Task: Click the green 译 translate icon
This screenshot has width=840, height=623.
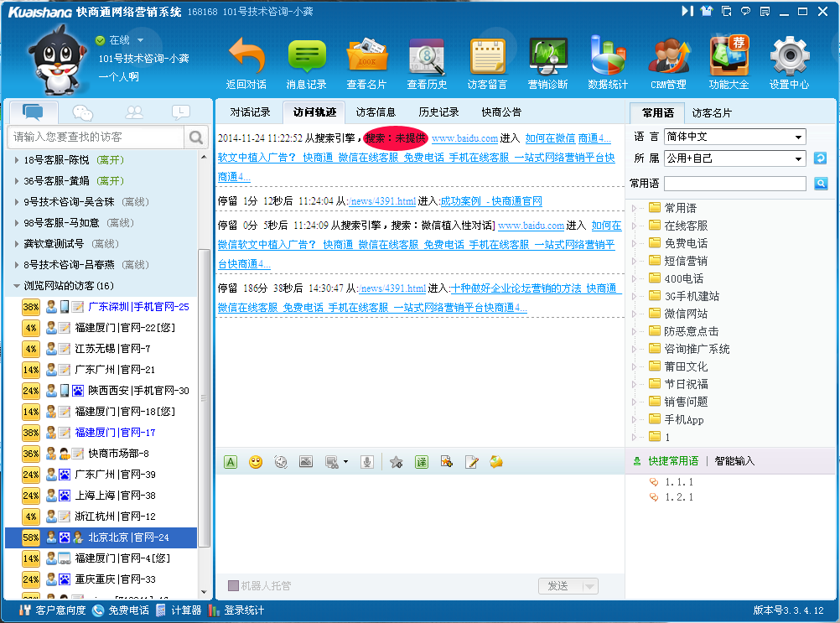Action: point(422,461)
